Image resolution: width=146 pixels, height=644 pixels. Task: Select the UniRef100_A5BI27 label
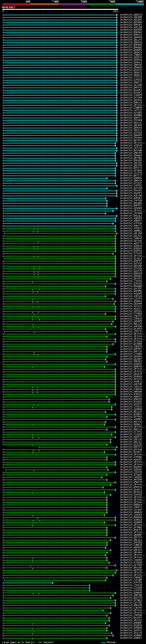coord(131,82)
